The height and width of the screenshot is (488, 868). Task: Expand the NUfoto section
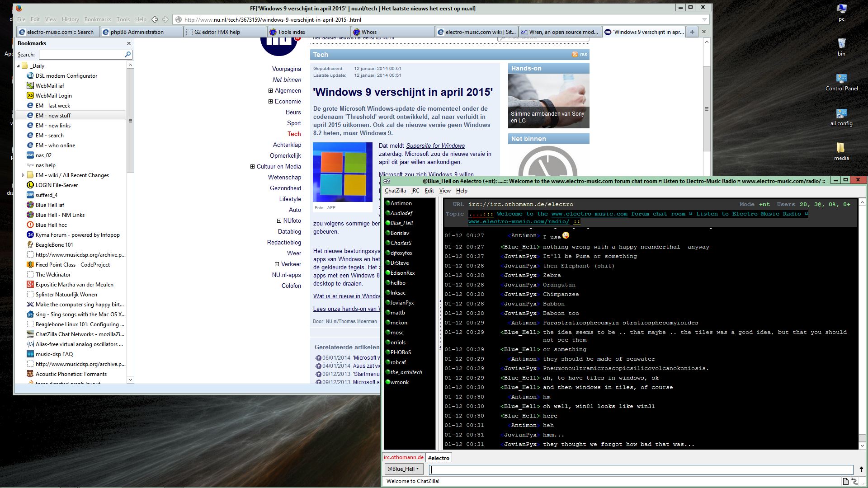279,221
